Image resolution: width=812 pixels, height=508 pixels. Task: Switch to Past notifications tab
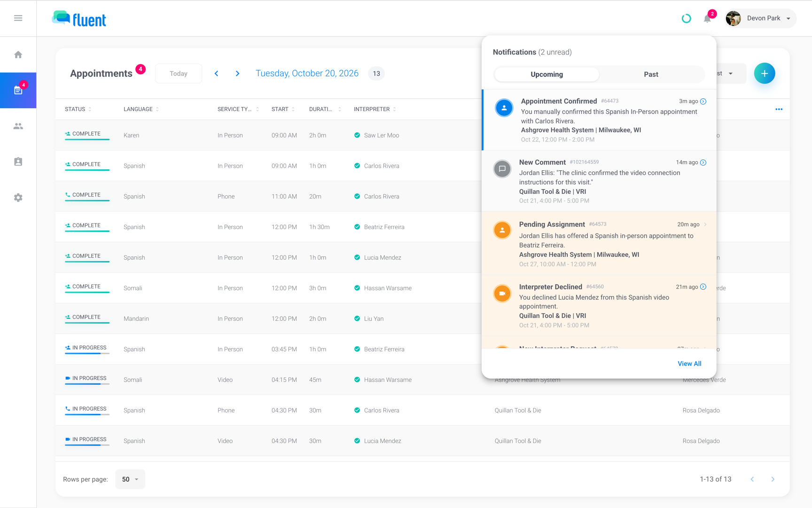tap(651, 74)
